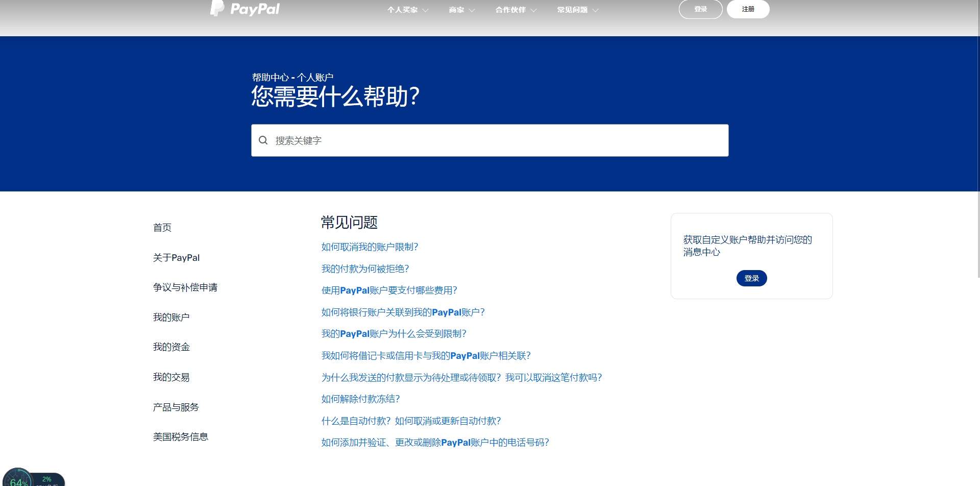The height and width of the screenshot is (486, 980).
Task: Select 我的资金 in sidebar
Action: tap(171, 347)
